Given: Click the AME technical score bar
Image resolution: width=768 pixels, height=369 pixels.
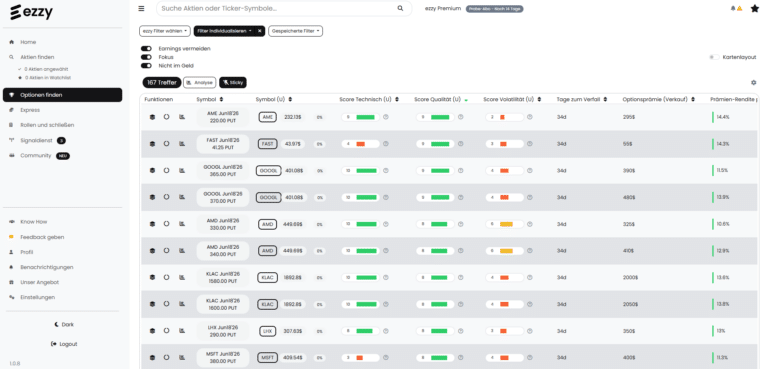Looking at the screenshot, I should pos(360,117).
